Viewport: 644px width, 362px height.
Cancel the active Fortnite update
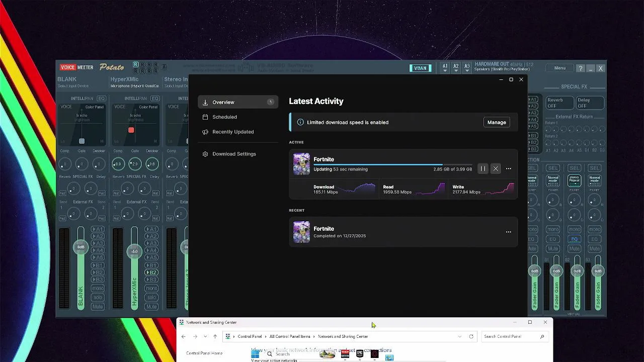tap(496, 169)
